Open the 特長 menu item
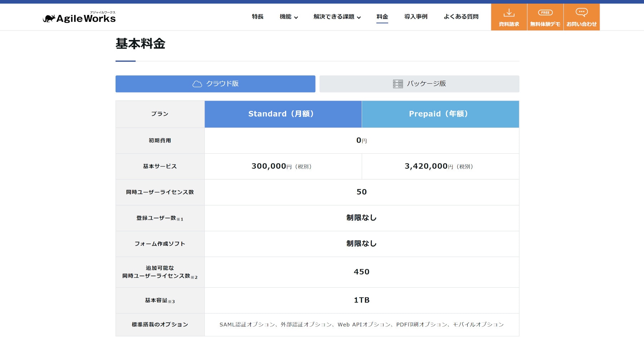 point(258,17)
